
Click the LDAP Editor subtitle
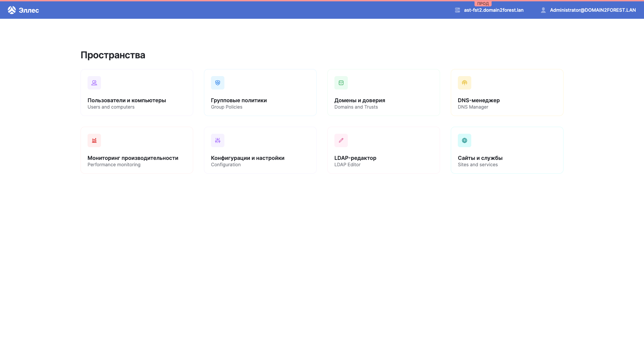(347, 165)
